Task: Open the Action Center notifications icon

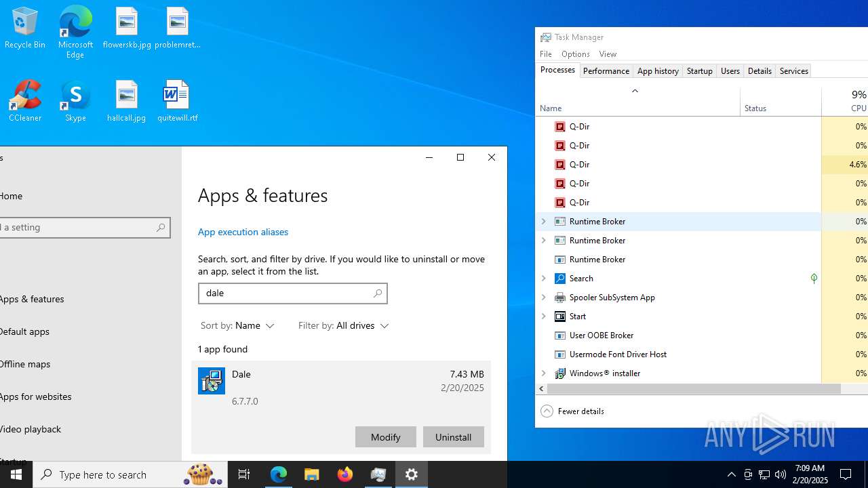Action: (x=846, y=474)
